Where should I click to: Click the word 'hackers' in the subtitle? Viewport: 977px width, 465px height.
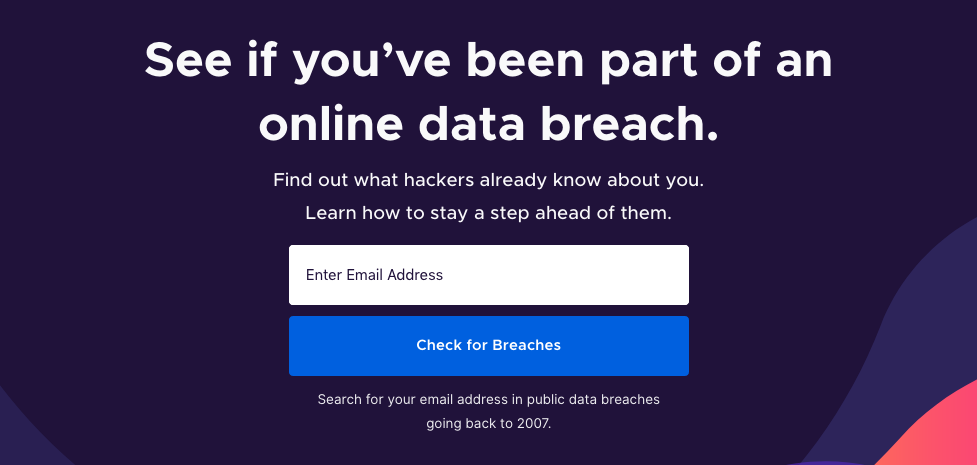tap(439, 181)
